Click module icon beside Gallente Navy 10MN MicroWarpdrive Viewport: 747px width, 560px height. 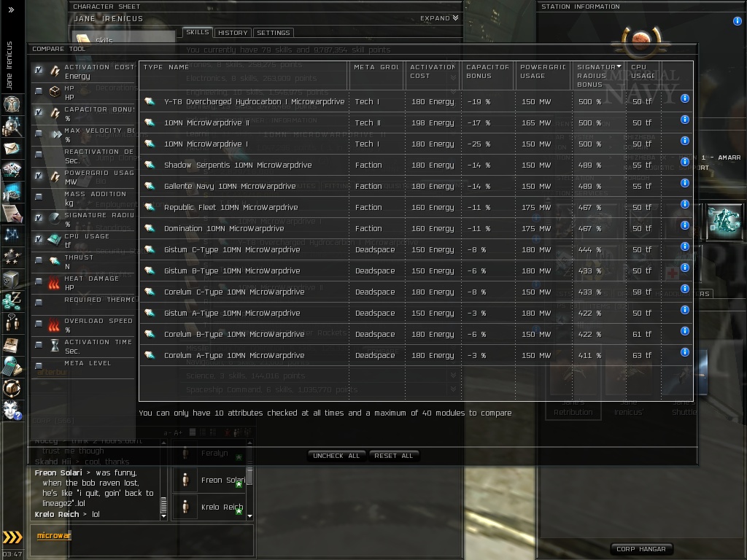(x=150, y=186)
